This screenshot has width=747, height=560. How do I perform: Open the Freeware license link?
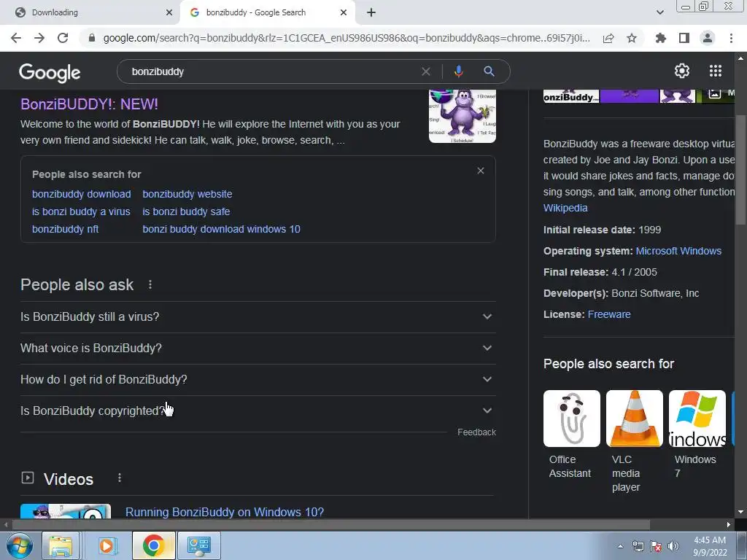click(609, 314)
